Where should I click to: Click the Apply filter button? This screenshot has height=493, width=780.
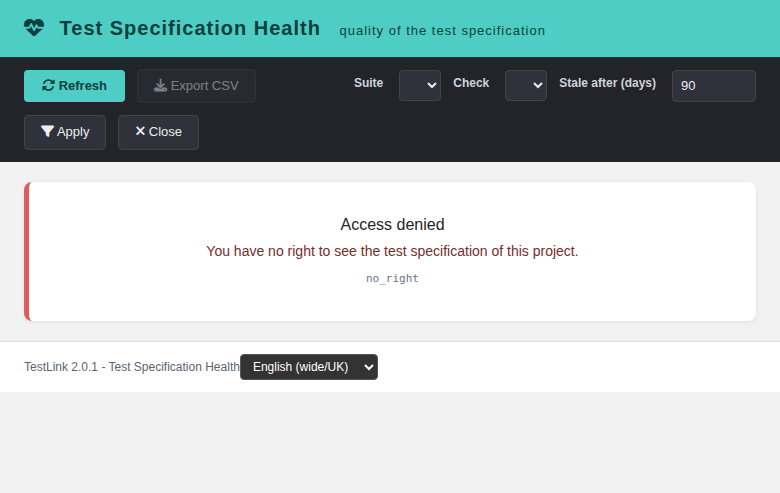65,132
